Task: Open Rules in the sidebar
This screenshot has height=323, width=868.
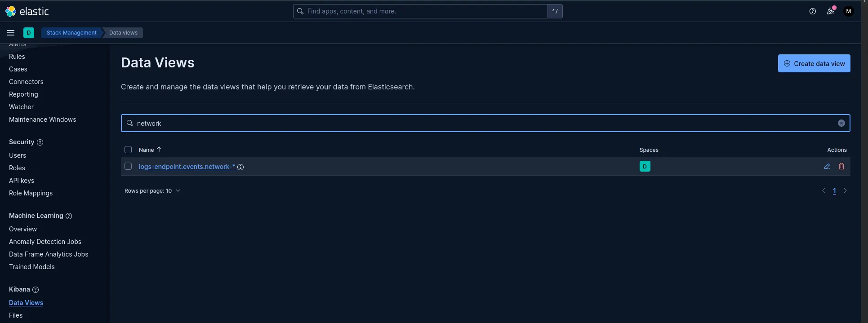Action: 17,57
